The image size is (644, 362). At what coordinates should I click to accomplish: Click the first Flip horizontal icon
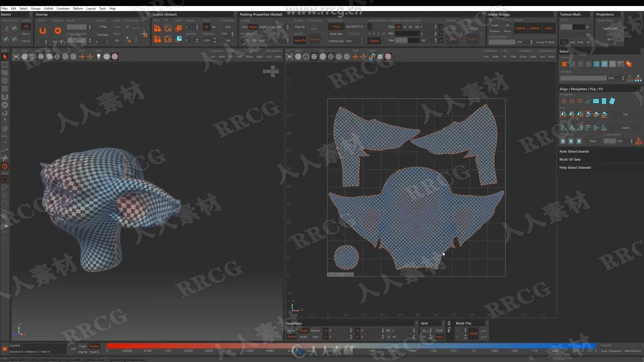pos(563,114)
